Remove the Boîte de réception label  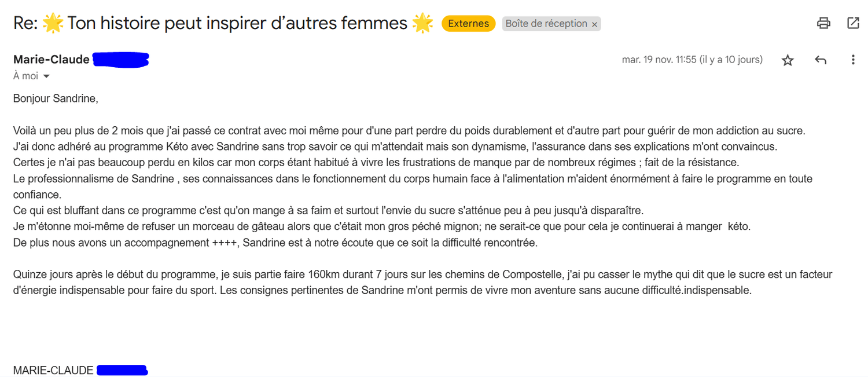594,24
